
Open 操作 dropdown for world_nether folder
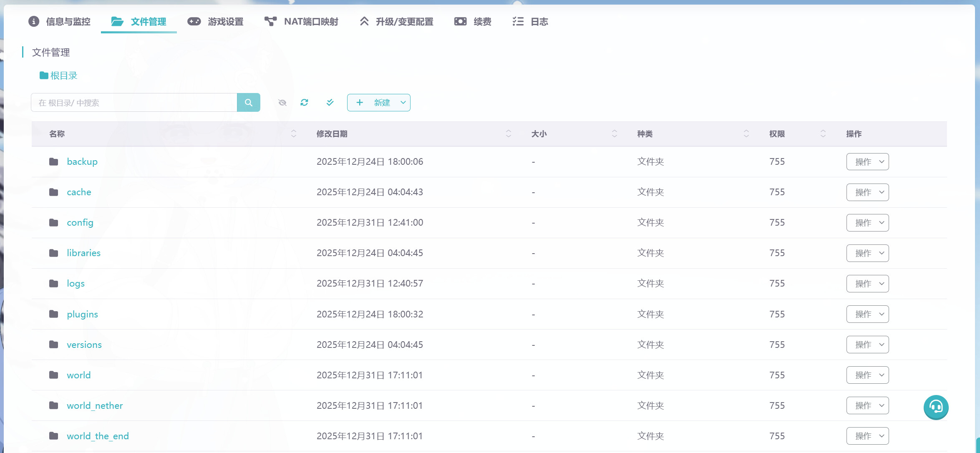867,405
